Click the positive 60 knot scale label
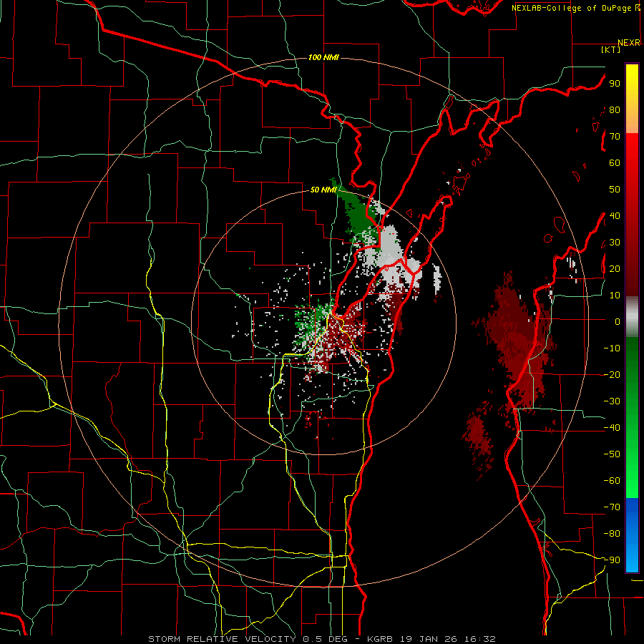644x644 pixels. 615,162
